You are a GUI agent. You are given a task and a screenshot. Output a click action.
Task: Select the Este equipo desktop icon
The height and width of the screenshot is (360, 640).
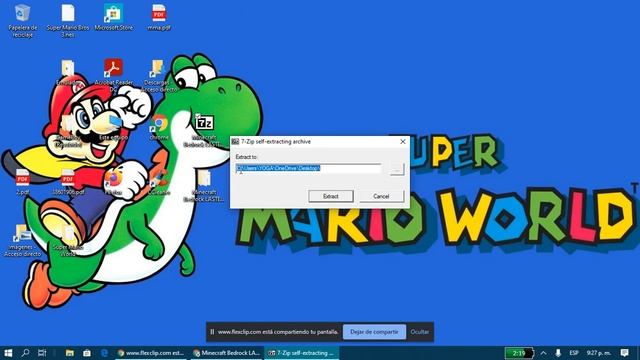coord(113,127)
